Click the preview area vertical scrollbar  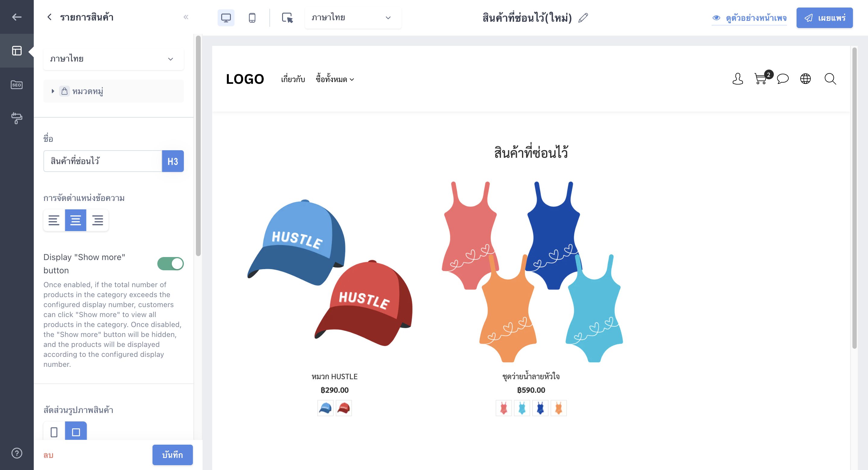(x=854, y=198)
